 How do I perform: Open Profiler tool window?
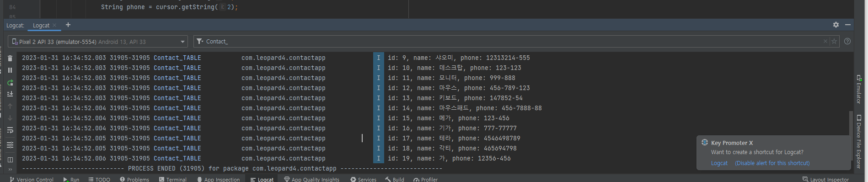pos(425,179)
